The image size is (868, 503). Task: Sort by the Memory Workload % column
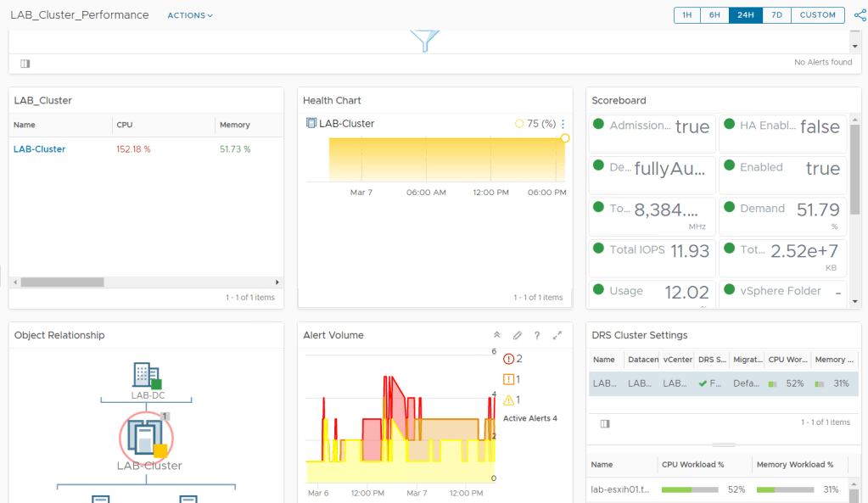(x=795, y=465)
